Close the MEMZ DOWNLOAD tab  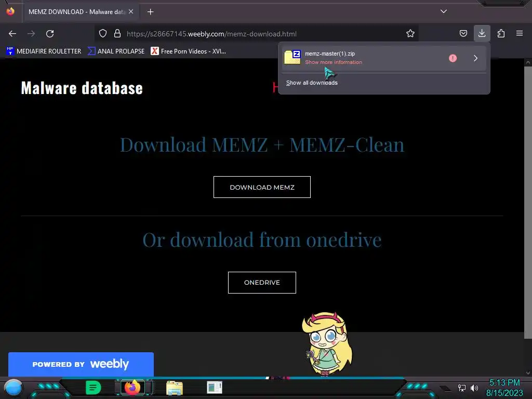tap(131, 11)
